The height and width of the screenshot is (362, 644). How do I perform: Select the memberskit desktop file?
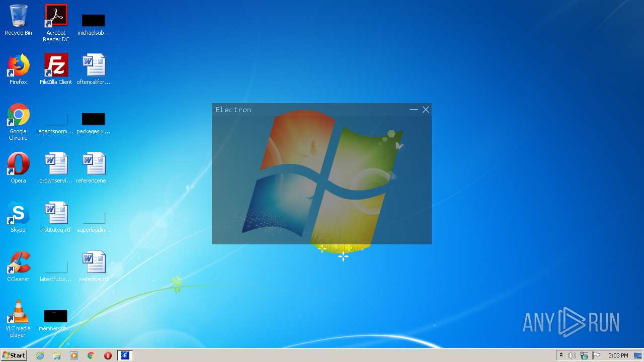(56, 321)
